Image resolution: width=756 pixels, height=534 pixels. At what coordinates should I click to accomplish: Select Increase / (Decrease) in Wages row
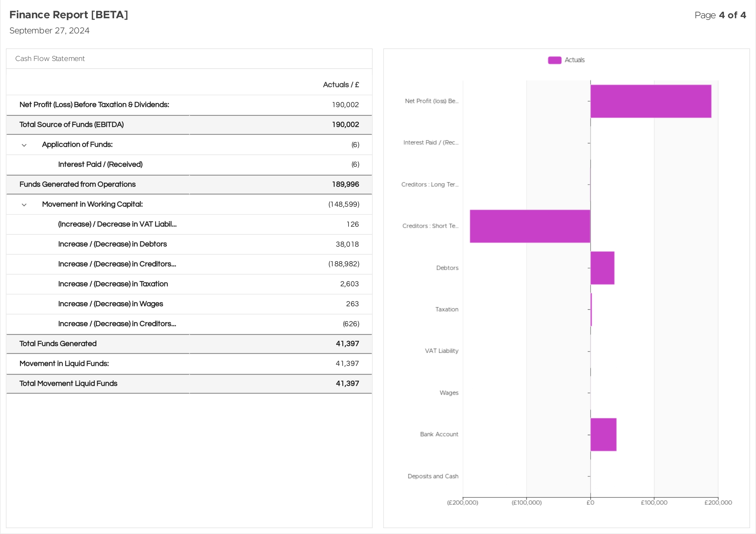[189, 304]
